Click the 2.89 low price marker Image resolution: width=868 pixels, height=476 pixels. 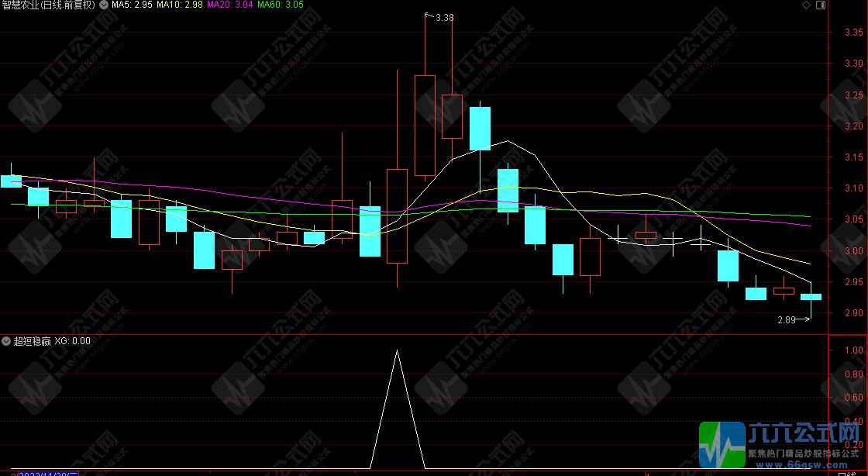coord(787,319)
